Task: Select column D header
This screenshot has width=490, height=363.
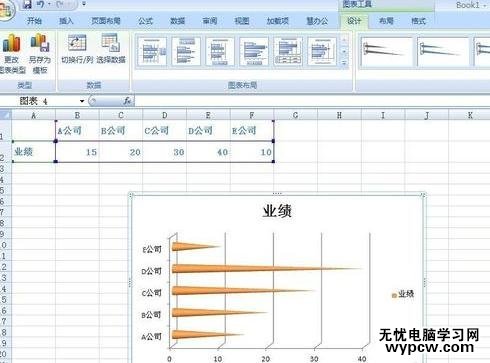Action: tap(165, 115)
